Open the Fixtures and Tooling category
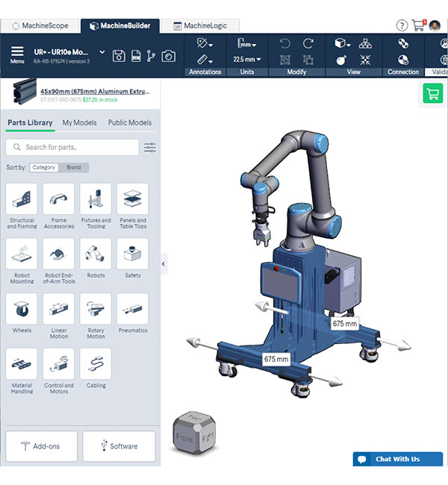Image resolution: width=448 pixels, height=485 pixels. coord(96,206)
